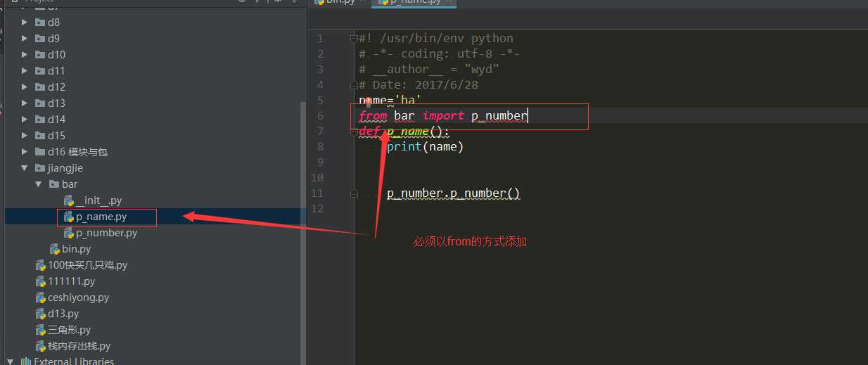Switch to the bin.py editor tab
Viewport: 868px width, 365px height.
pyautogui.click(x=340, y=2)
